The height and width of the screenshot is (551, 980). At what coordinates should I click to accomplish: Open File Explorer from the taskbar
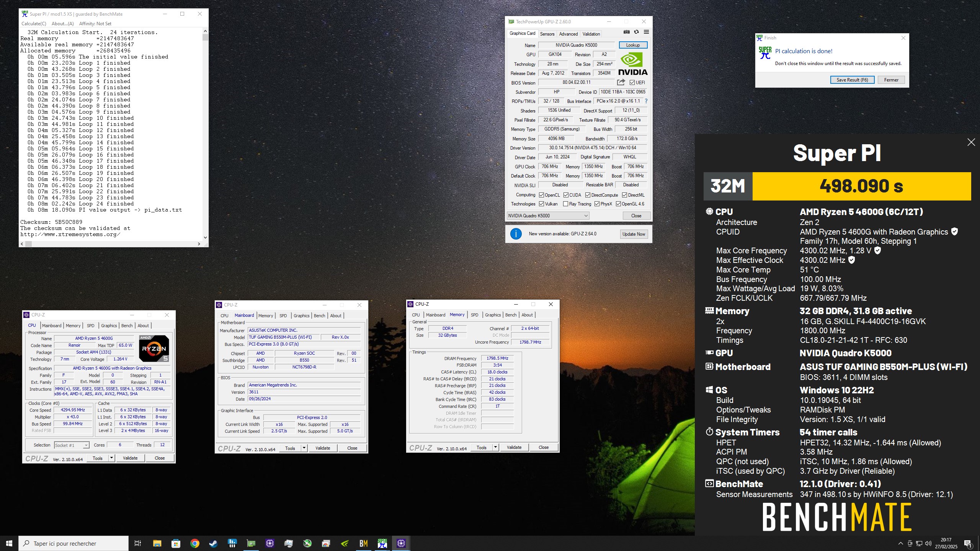tap(157, 543)
